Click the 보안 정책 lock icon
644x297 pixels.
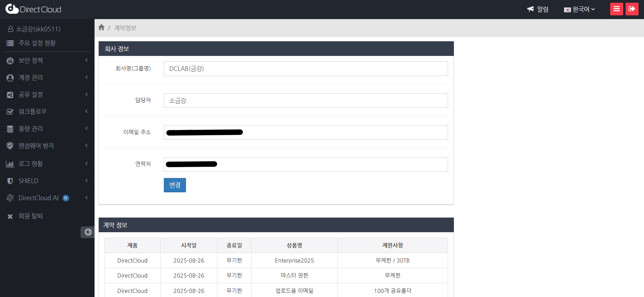[x=10, y=61]
